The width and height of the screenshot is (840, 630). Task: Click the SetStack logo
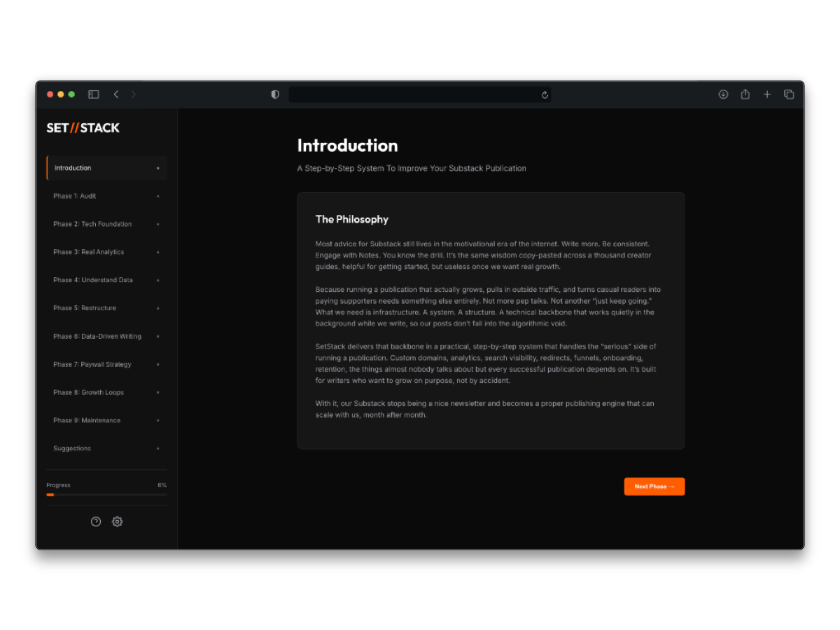coord(83,127)
